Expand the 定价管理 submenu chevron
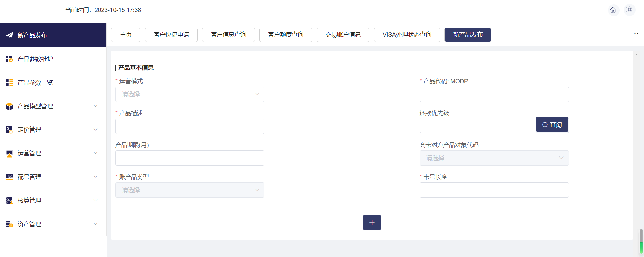 point(96,130)
